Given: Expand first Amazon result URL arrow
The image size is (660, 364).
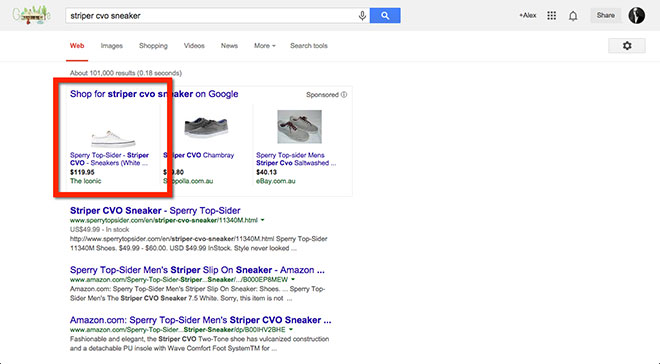Looking at the screenshot, I should [x=293, y=279].
